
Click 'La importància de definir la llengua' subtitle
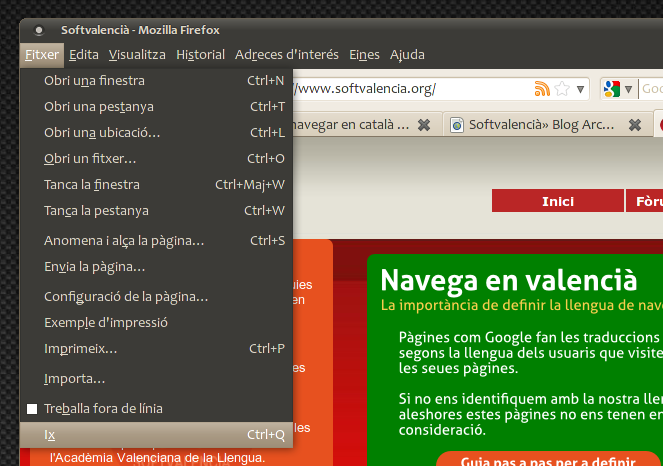(522, 305)
